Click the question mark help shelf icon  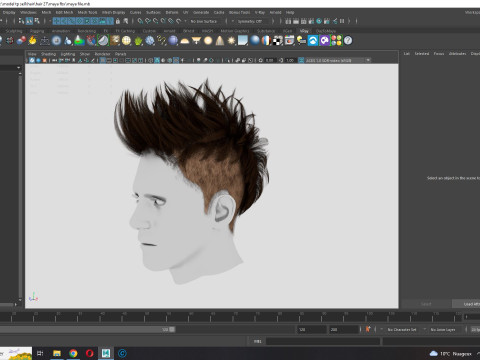[348, 41]
